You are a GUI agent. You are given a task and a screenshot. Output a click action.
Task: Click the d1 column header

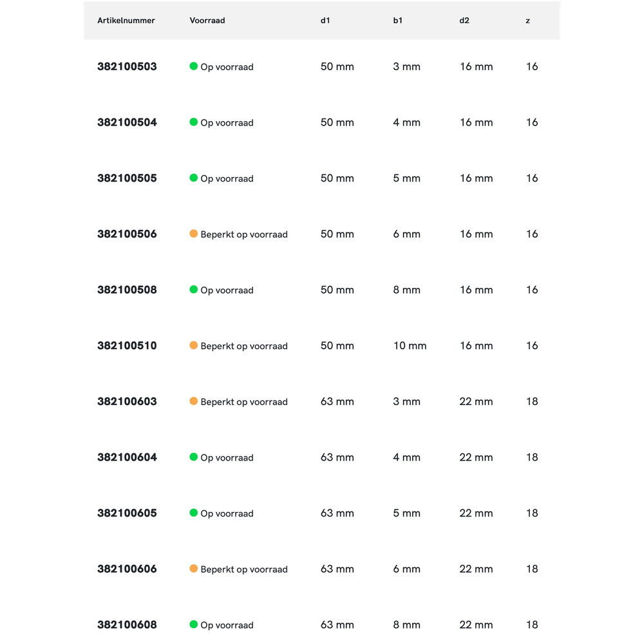325,21
